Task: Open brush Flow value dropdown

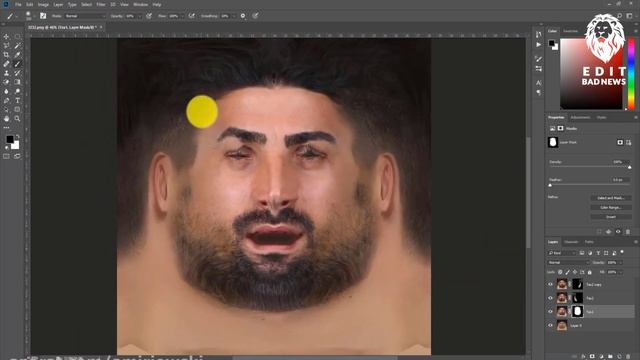Action: [182, 16]
